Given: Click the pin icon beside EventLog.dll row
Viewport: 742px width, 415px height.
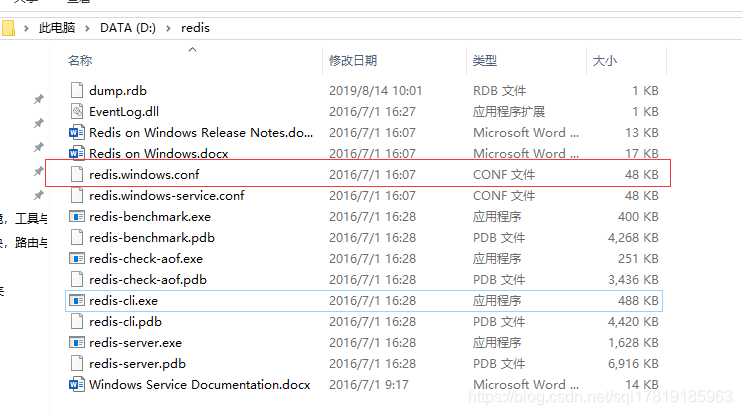Looking at the screenshot, I should pyautogui.click(x=38, y=123).
